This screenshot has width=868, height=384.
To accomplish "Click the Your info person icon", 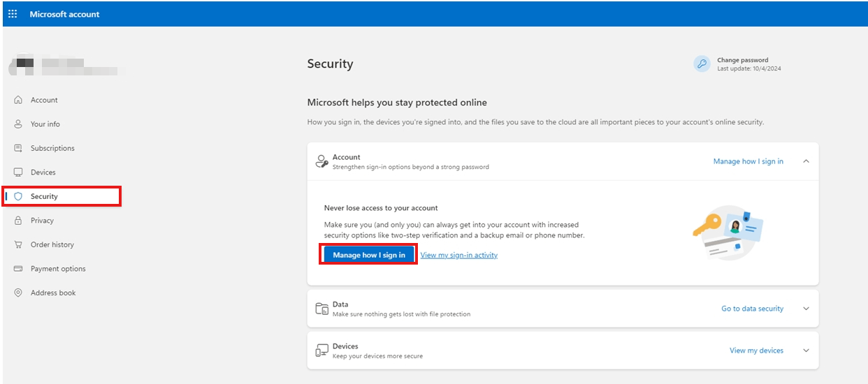I will click(x=18, y=124).
